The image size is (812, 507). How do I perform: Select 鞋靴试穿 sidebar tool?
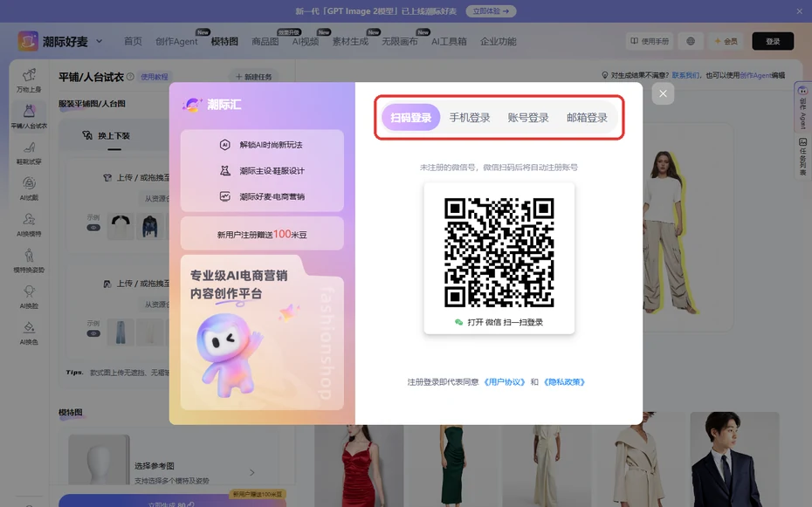point(29,153)
